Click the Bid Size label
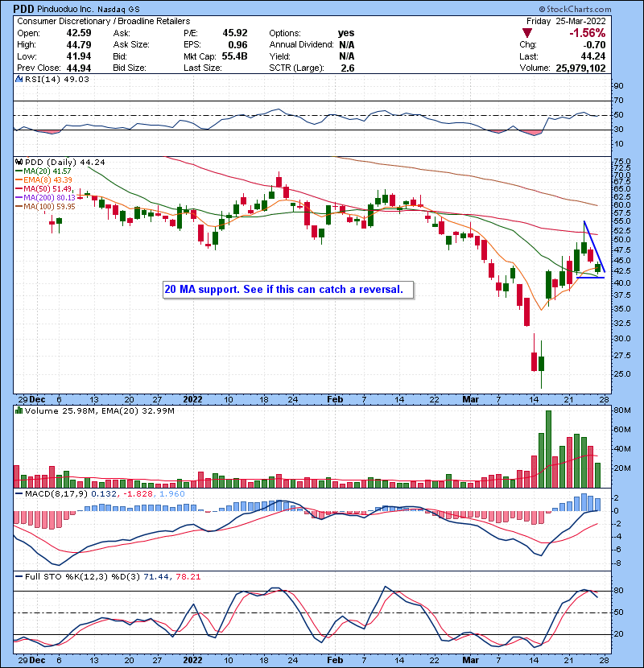Viewport: 644px width, 668px height. coord(130,68)
